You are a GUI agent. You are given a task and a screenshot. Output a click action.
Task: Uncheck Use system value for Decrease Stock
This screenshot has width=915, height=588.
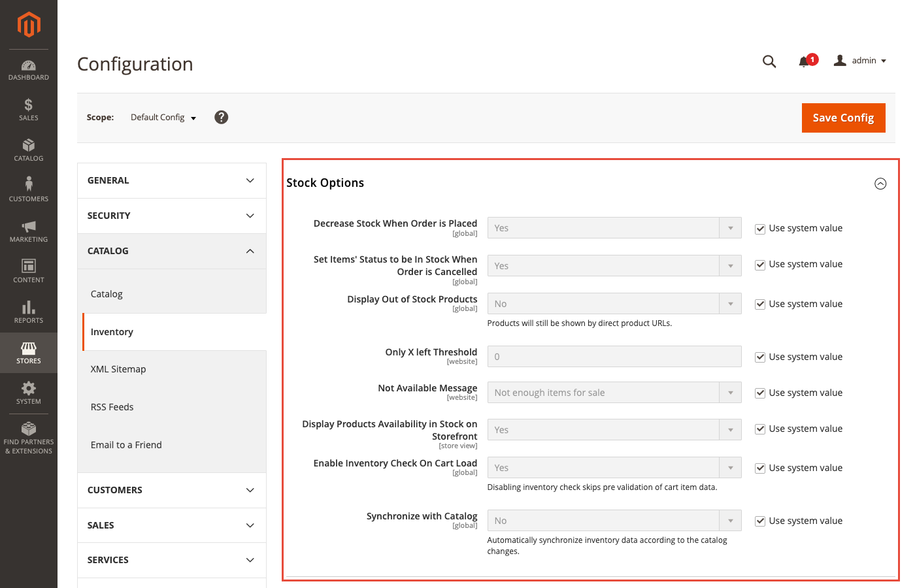pos(760,228)
